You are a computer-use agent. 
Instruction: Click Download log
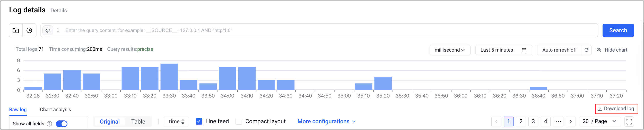coord(616,109)
